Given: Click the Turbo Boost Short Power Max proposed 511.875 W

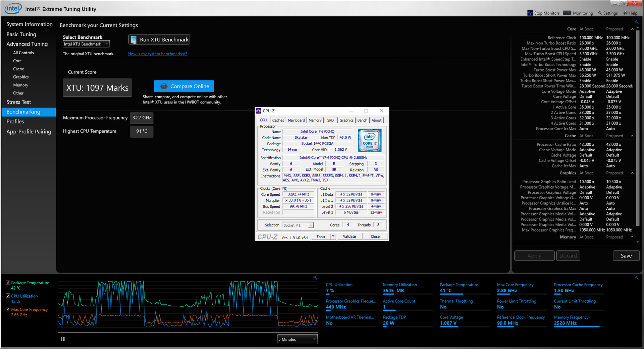Looking at the screenshot, I should click(615, 76).
